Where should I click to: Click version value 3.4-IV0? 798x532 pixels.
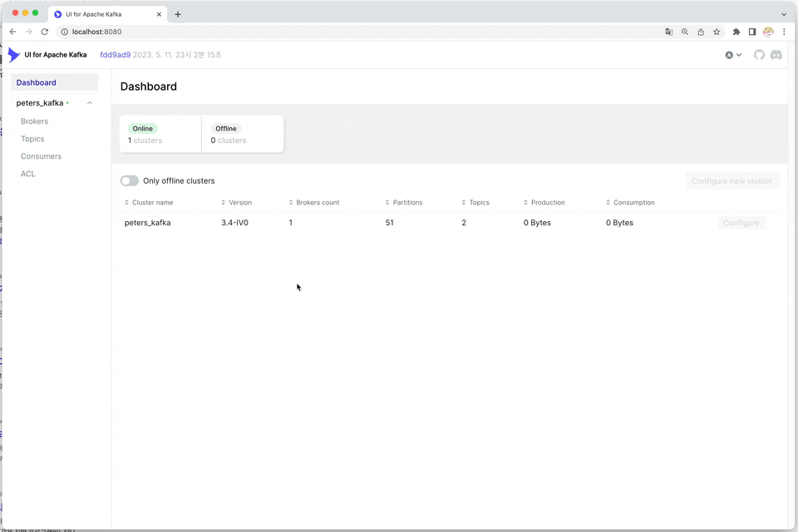click(x=234, y=223)
